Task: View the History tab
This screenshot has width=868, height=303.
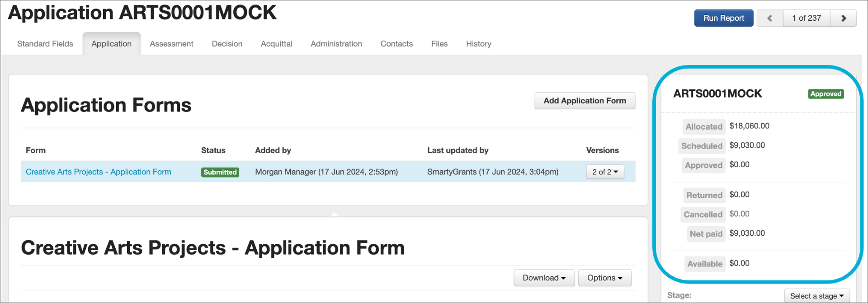Action: tap(478, 44)
